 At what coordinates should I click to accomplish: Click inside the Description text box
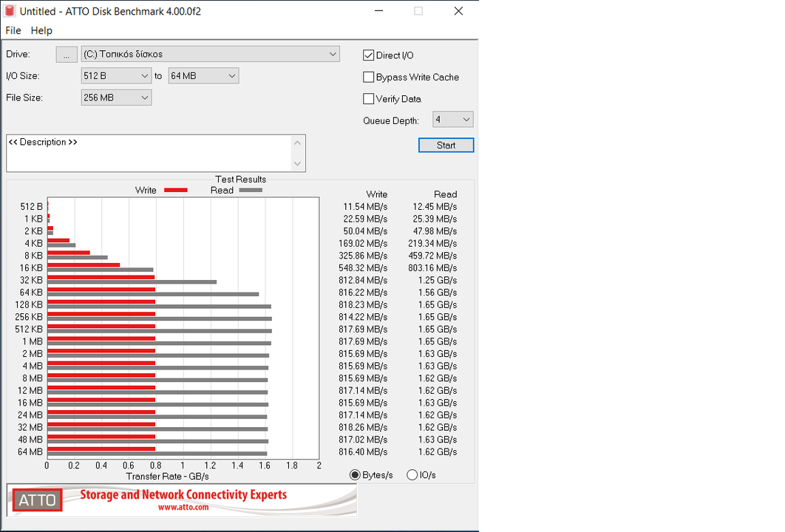tap(149, 153)
